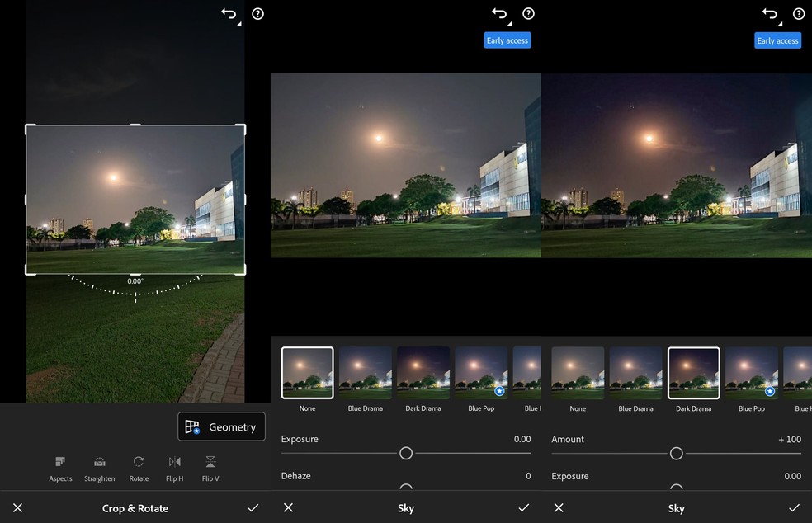Select the Straighten tool
This screenshot has height=523, width=812.
(99, 469)
